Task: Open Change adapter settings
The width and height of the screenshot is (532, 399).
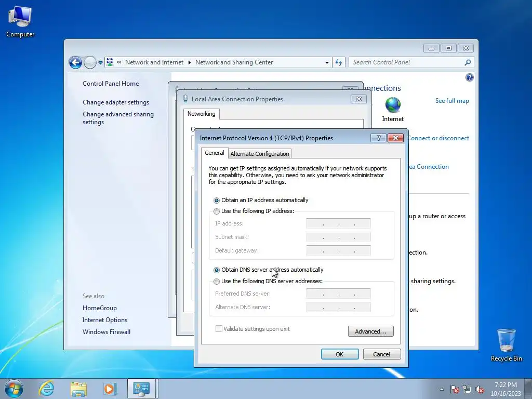Action: click(x=116, y=102)
